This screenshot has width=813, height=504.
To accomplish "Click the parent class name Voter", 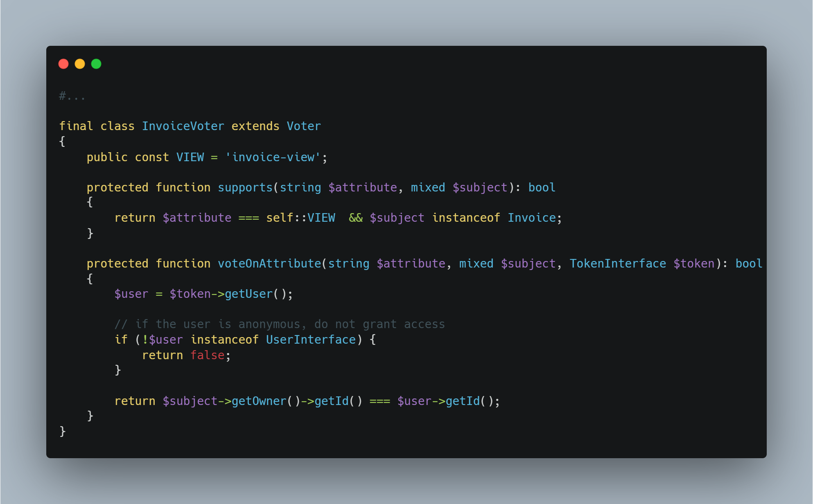I will point(304,126).
